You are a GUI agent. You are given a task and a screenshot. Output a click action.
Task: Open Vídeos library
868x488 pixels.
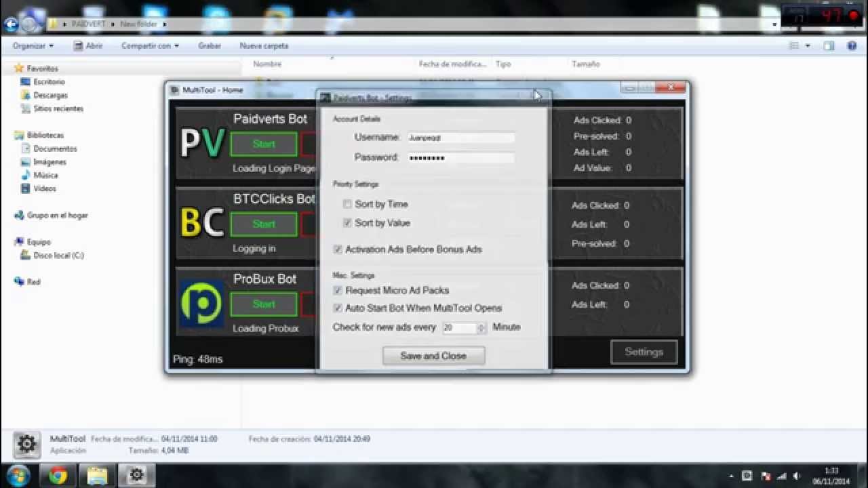point(44,188)
